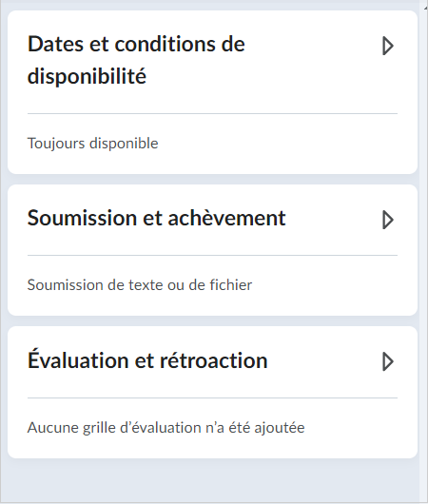Click the word "disponibilité" in the first heading
Image resolution: width=428 pixels, height=504 pixels.
pos(87,76)
